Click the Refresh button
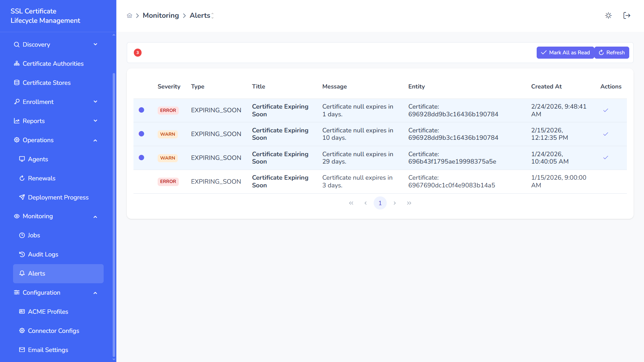 pos(611,53)
